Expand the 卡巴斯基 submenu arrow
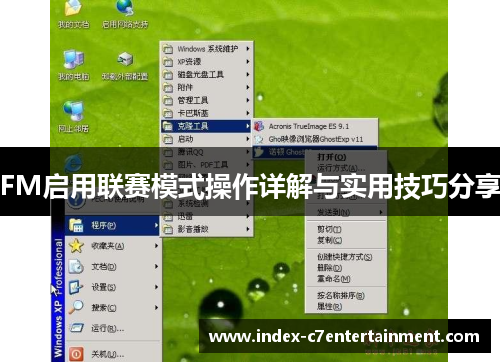 point(248,113)
